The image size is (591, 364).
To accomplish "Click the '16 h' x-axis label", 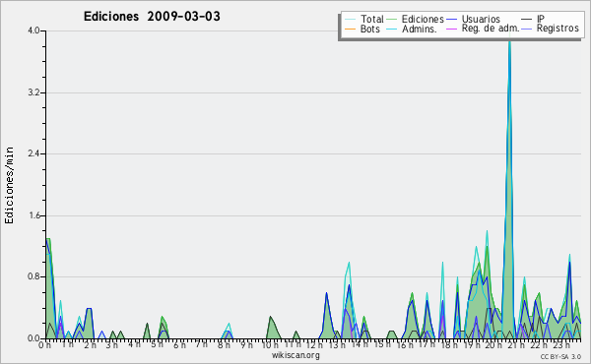I will (x=405, y=345).
